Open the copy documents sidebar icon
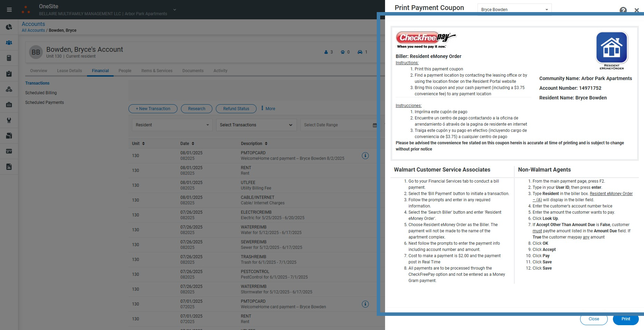The height and width of the screenshot is (330, 644). coord(9,136)
